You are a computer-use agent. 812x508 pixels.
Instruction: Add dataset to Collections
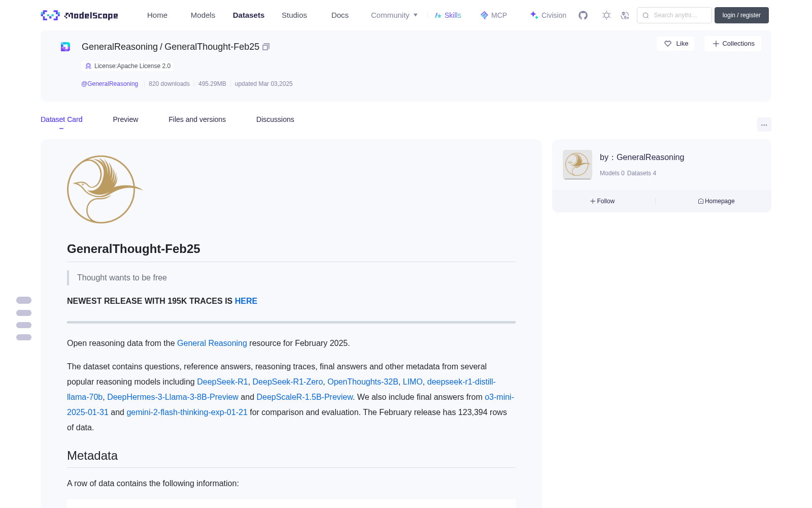[x=733, y=44]
